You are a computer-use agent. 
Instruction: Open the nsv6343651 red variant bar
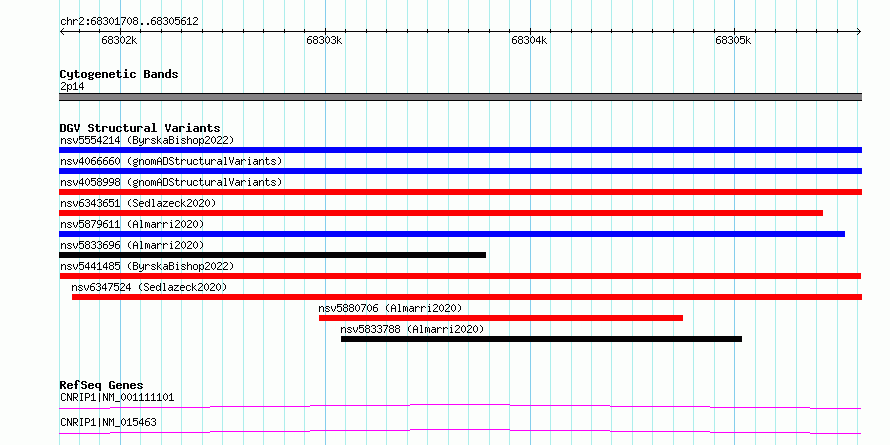click(441, 213)
